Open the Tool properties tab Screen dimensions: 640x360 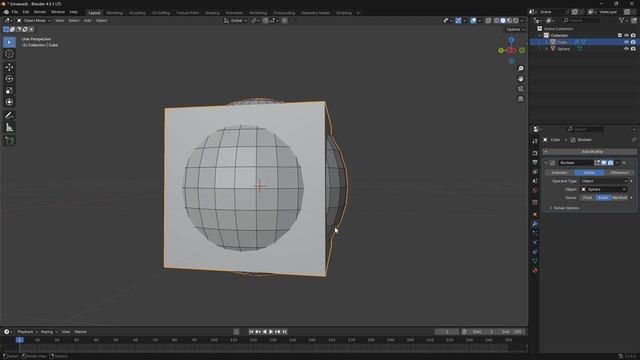point(535,141)
